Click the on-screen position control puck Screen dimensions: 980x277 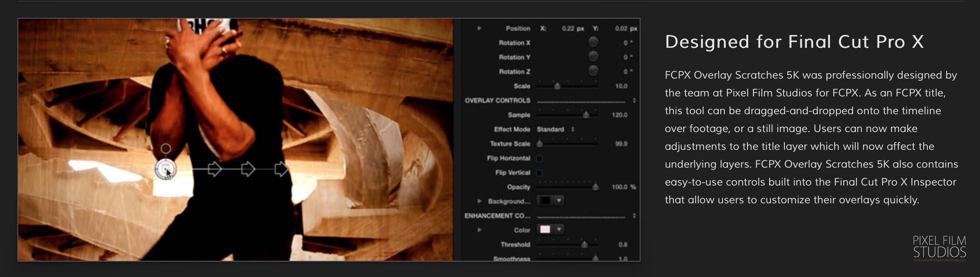[x=165, y=169]
